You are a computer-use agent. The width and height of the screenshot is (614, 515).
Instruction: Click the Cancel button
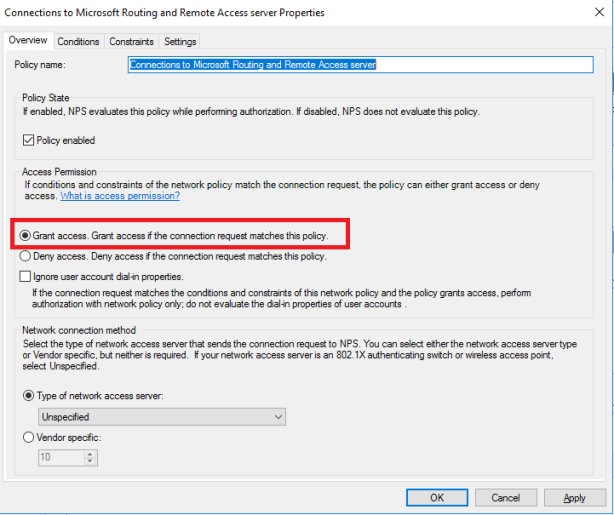506,498
